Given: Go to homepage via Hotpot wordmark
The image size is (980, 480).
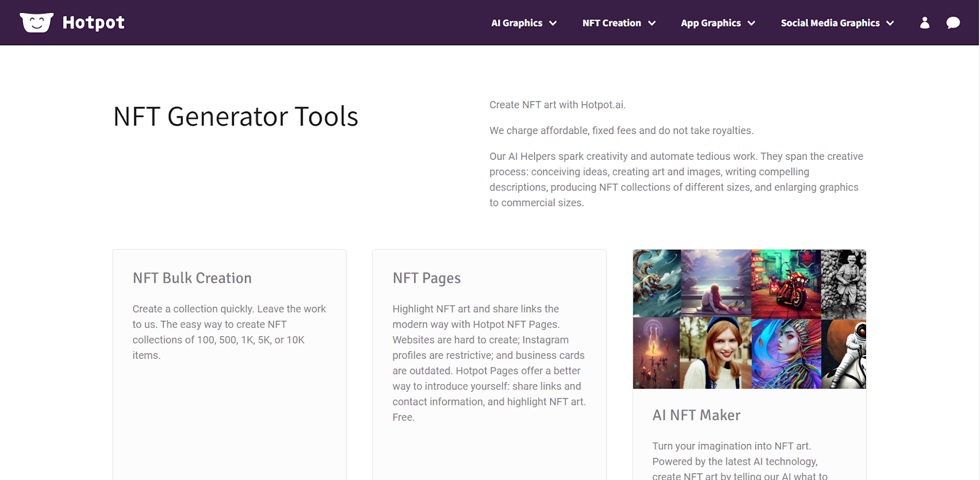Looking at the screenshot, I should coord(94,23).
